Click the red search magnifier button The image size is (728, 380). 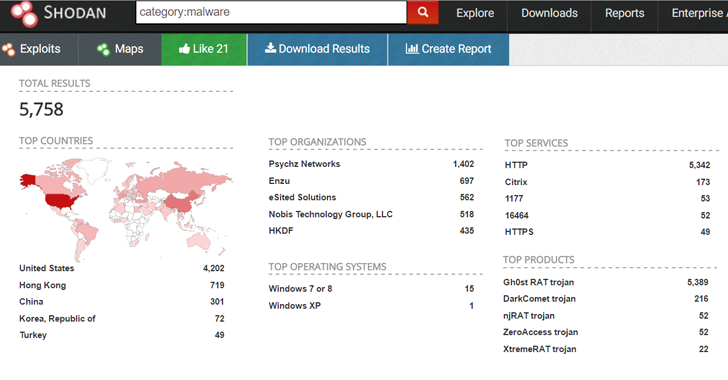click(x=422, y=12)
